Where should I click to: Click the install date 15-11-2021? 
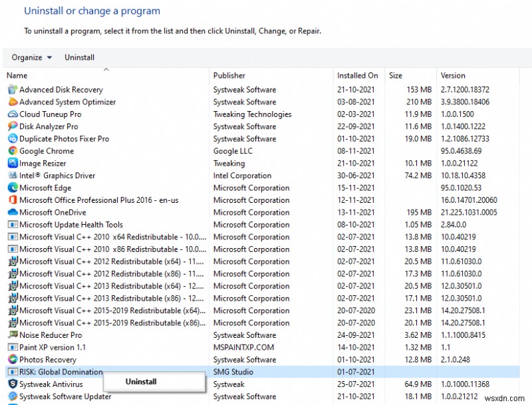point(356,188)
